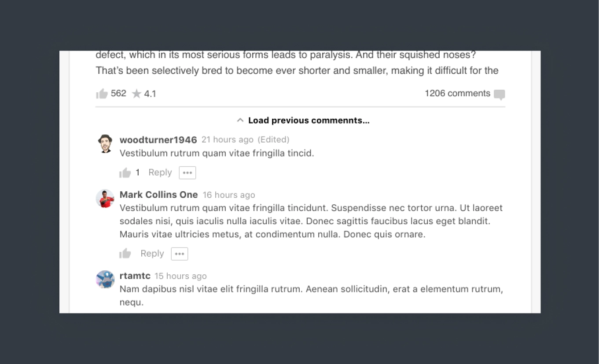The height and width of the screenshot is (364, 599).
Task: Reply to Mark Collins One's comment
Action: click(x=152, y=253)
